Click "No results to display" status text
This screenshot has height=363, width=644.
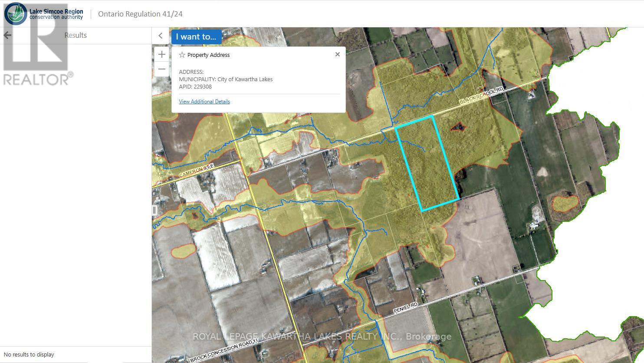[29, 354]
